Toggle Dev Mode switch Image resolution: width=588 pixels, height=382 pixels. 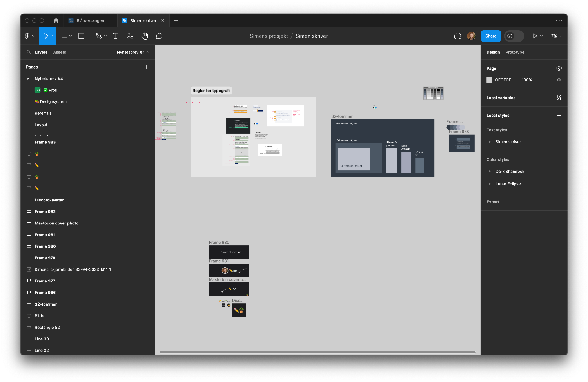pos(514,36)
